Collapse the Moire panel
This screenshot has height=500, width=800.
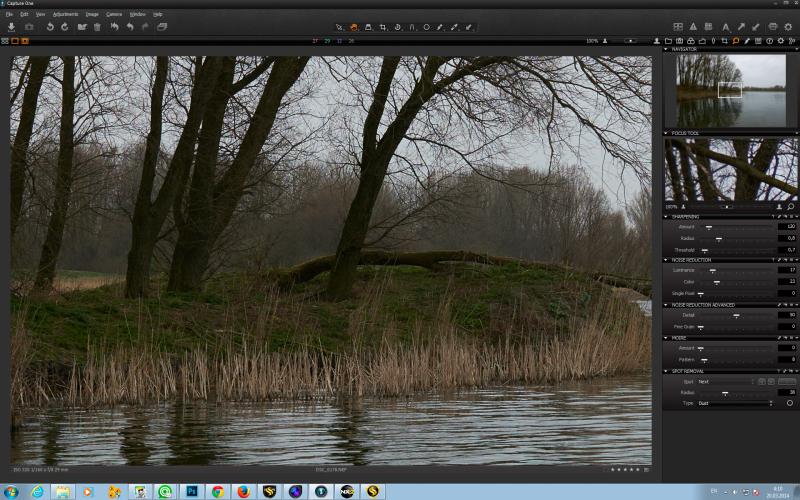tap(666, 338)
